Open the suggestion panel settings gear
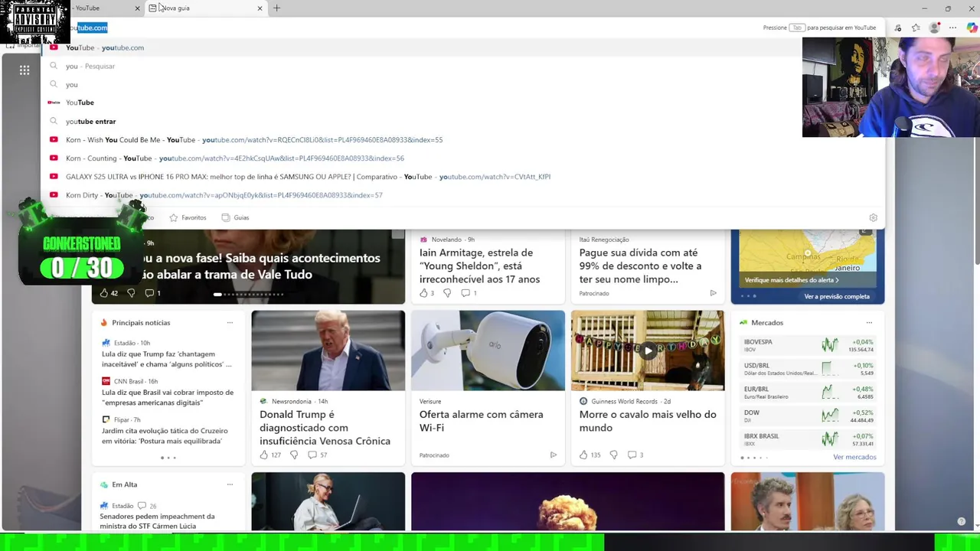 (873, 217)
